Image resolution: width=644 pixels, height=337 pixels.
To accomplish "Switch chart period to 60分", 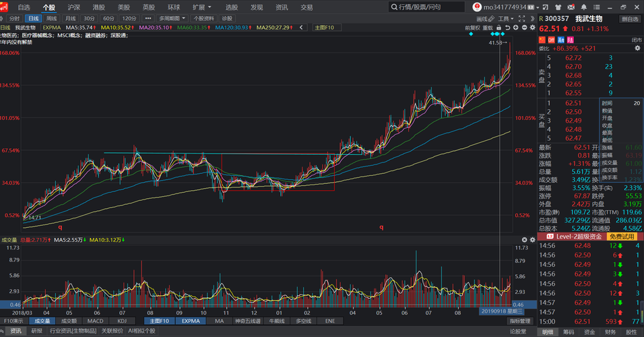I will (x=108, y=18).
